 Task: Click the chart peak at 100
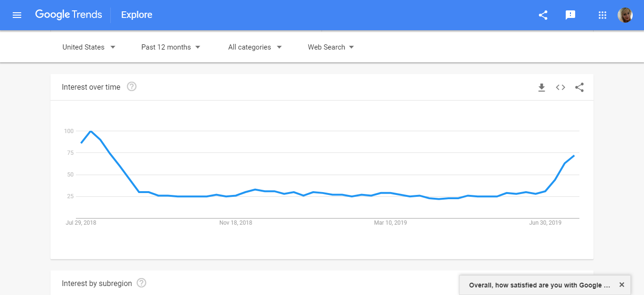[91, 131]
